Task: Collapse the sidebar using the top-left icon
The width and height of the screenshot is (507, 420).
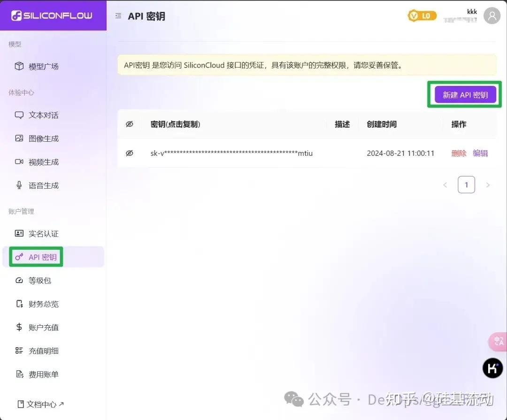Action: click(118, 15)
